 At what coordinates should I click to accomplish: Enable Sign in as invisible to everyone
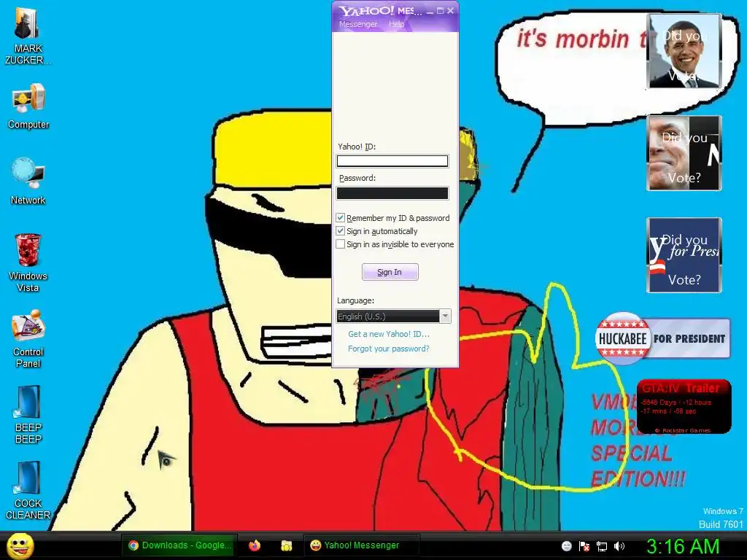[x=340, y=244]
